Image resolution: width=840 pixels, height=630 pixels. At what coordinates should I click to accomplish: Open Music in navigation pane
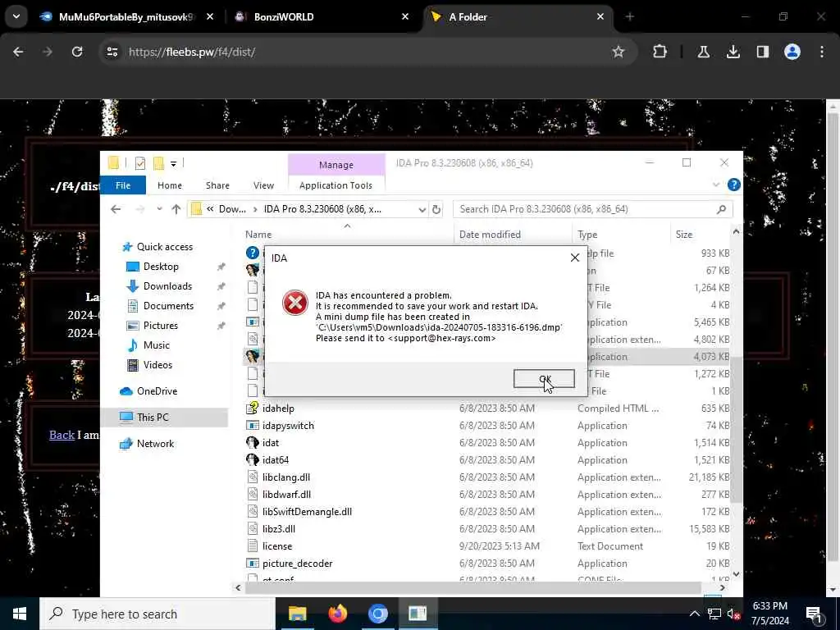(156, 345)
